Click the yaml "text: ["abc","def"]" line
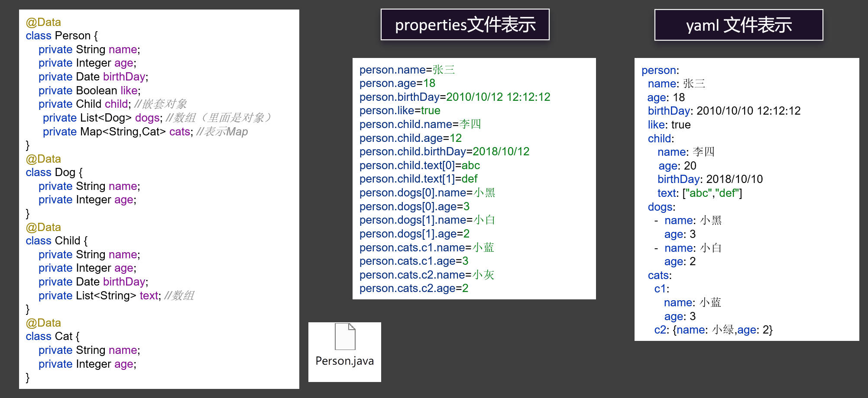868x398 pixels. [x=700, y=193]
